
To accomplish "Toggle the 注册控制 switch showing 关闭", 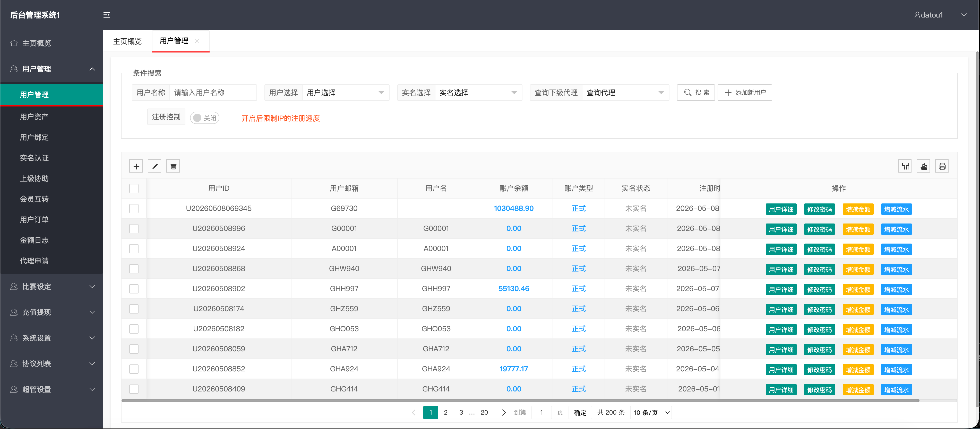I will coord(205,118).
